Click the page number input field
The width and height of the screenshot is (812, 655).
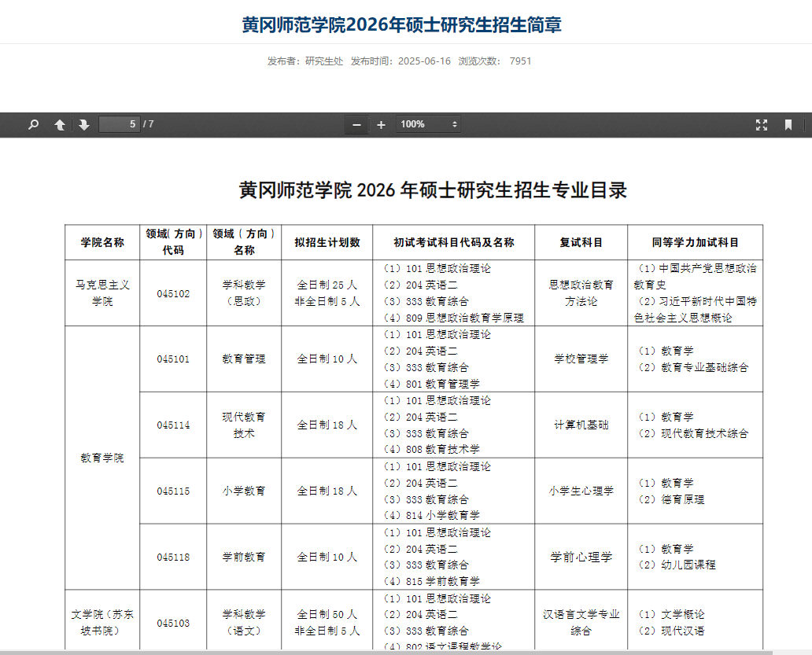[119, 124]
